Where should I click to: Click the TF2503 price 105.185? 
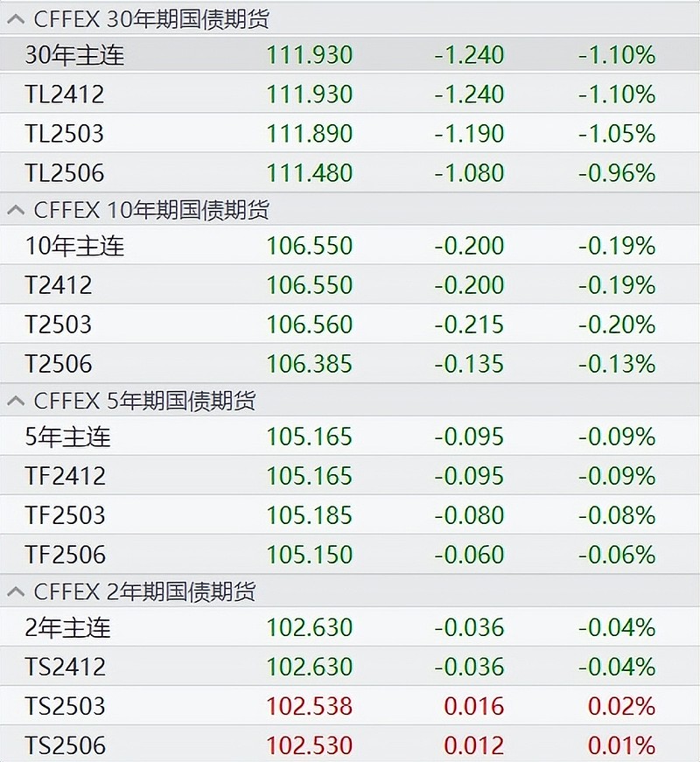point(310,515)
